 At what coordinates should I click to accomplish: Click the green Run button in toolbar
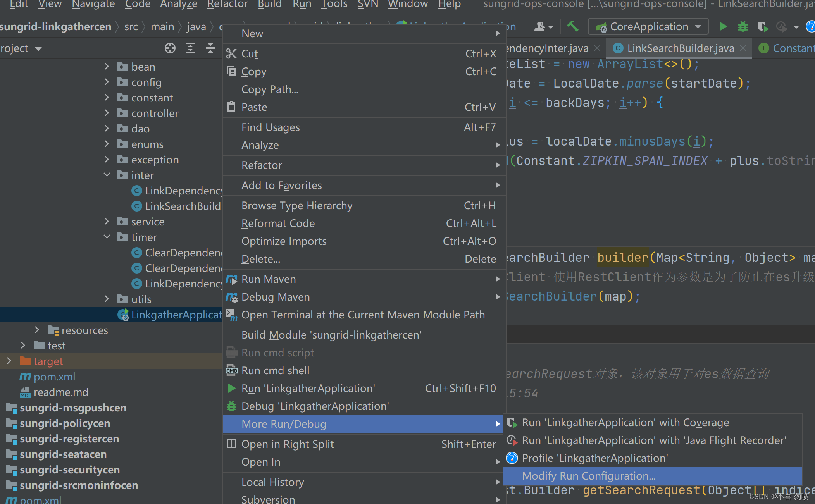coord(723,27)
